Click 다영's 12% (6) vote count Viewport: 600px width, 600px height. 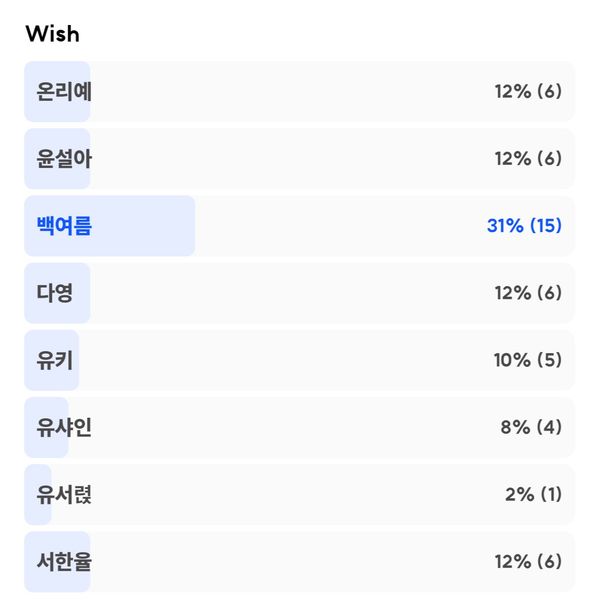pyautogui.click(x=528, y=293)
